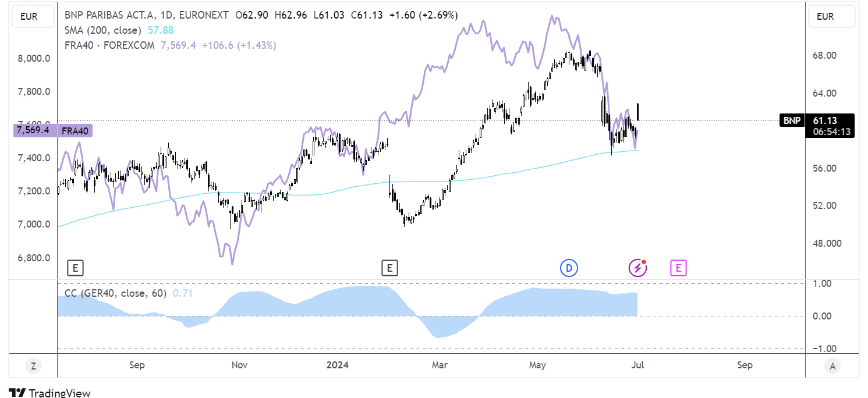The height and width of the screenshot is (398, 868).
Task: Click the purple lightning bolt news icon
Action: (x=637, y=268)
